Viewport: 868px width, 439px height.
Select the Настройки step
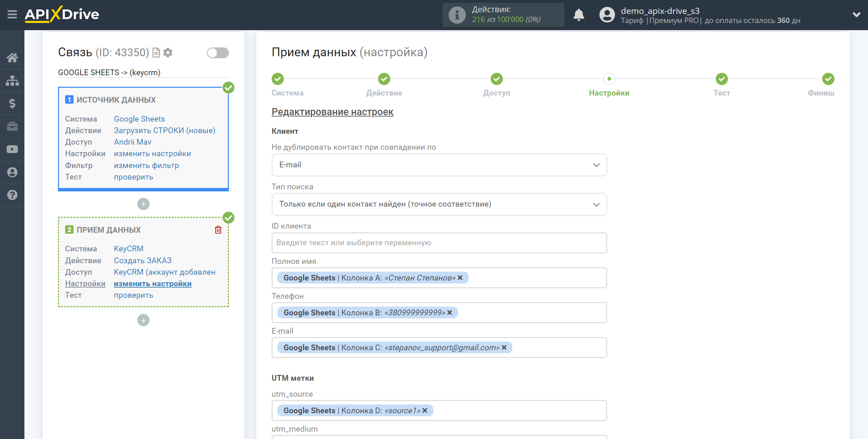coord(609,79)
